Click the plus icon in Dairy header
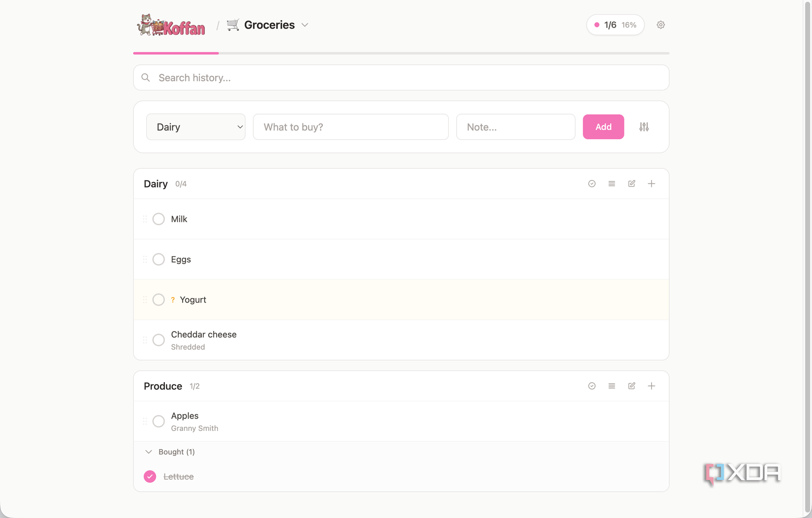 click(x=652, y=183)
